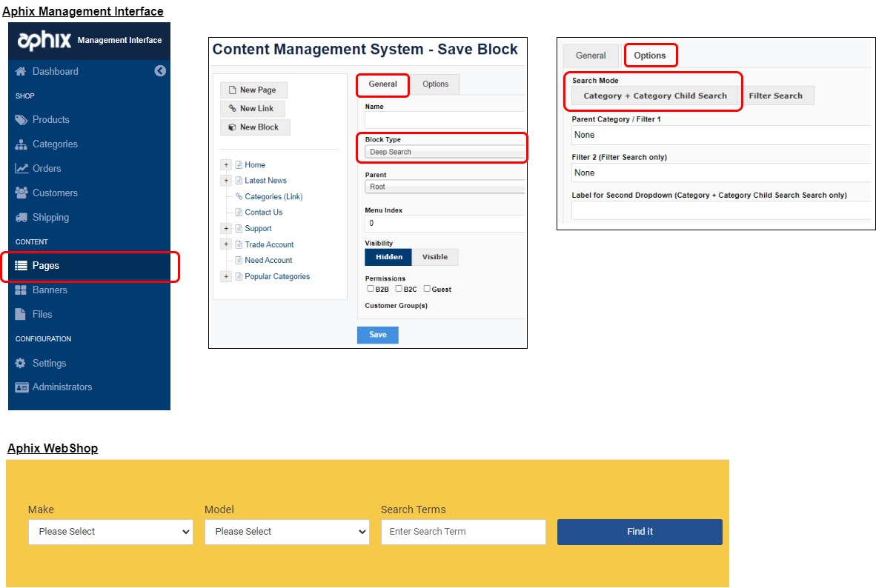Select the Filter Search mode
Screen dimensions: 876x588
(x=775, y=96)
